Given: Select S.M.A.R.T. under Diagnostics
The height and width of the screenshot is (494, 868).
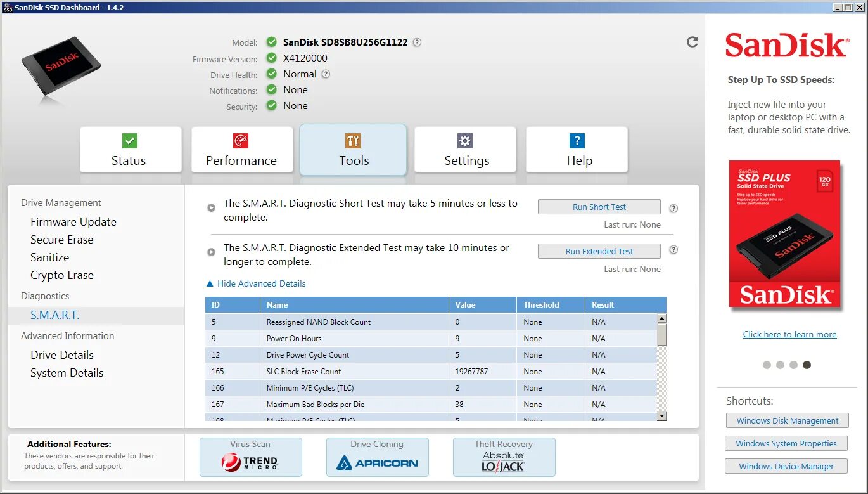Looking at the screenshot, I should click(96, 315).
